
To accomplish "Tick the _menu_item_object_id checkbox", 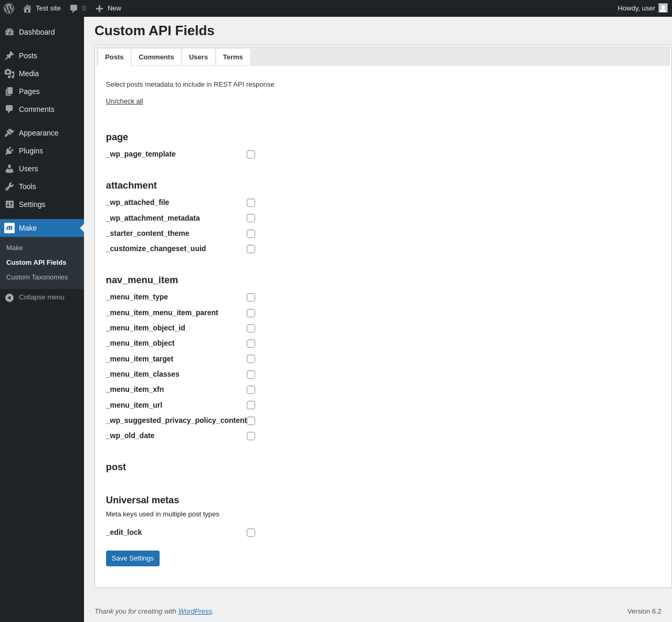I will point(251,328).
